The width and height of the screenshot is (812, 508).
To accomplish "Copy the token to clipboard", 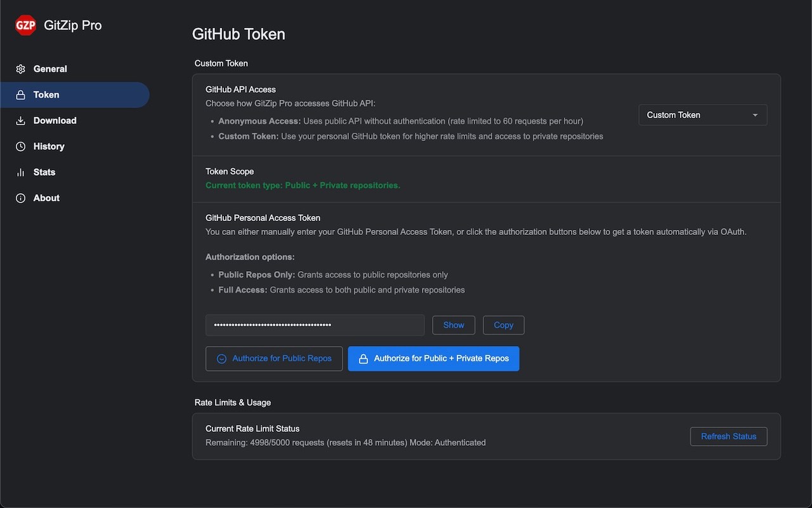I will (x=504, y=325).
